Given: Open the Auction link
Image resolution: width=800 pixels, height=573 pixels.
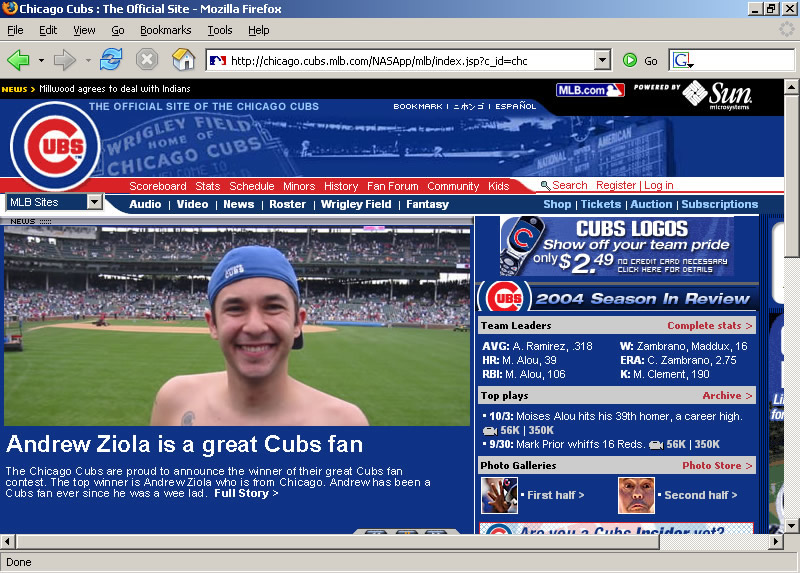Looking at the screenshot, I should pos(651,204).
